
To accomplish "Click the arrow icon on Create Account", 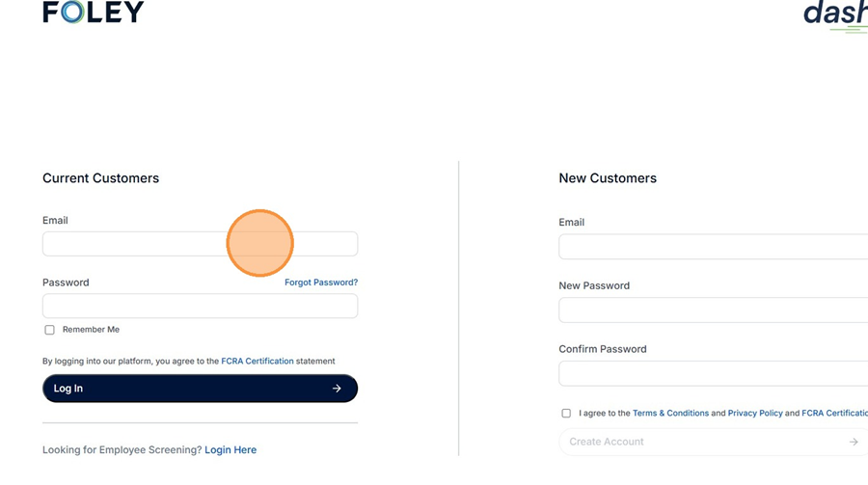I will 854,442.
